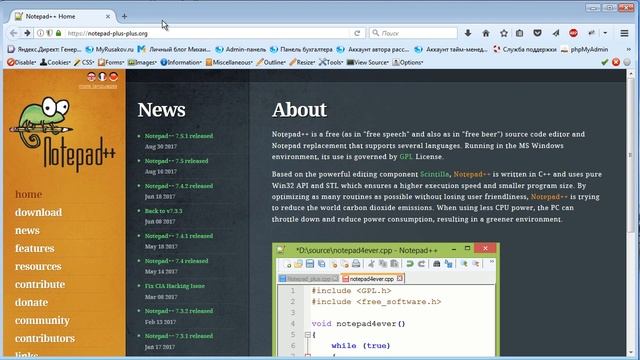This screenshot has height=360, width=640.
Task: Open a new tab with plus button
Action: pyautogui.click(x=124, y=16)
